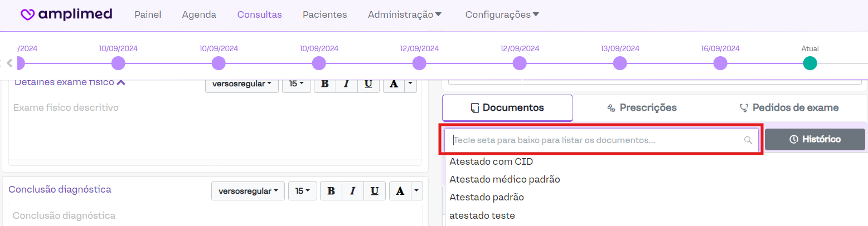Open the Administração dropdown menu
868x226 pixels.
pos(404,14)
